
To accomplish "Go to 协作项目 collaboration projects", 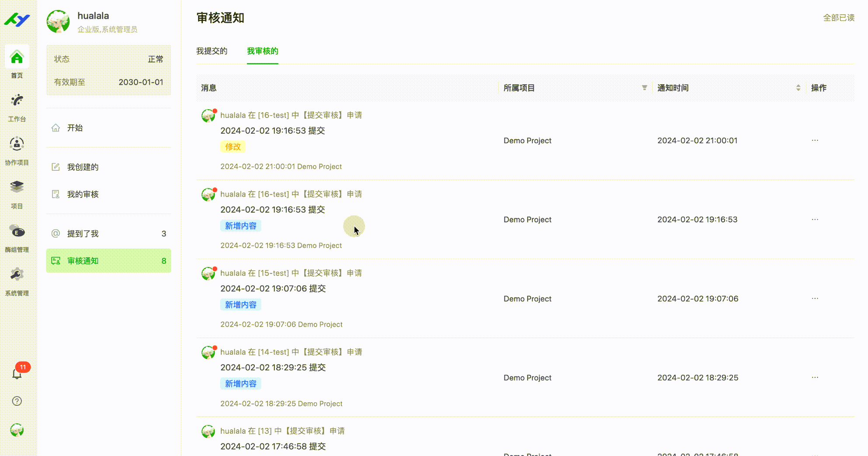I will pos(17,144).
